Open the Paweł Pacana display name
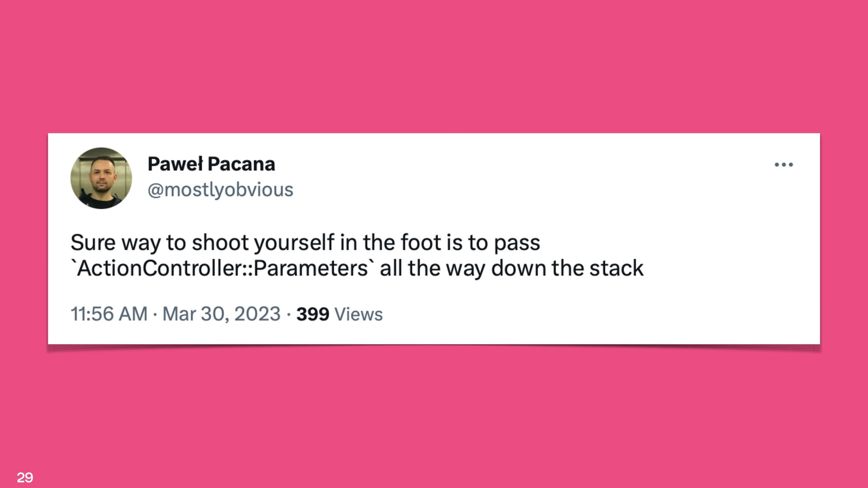The height and width of the screenshot is (488, 868). point(211,164)
